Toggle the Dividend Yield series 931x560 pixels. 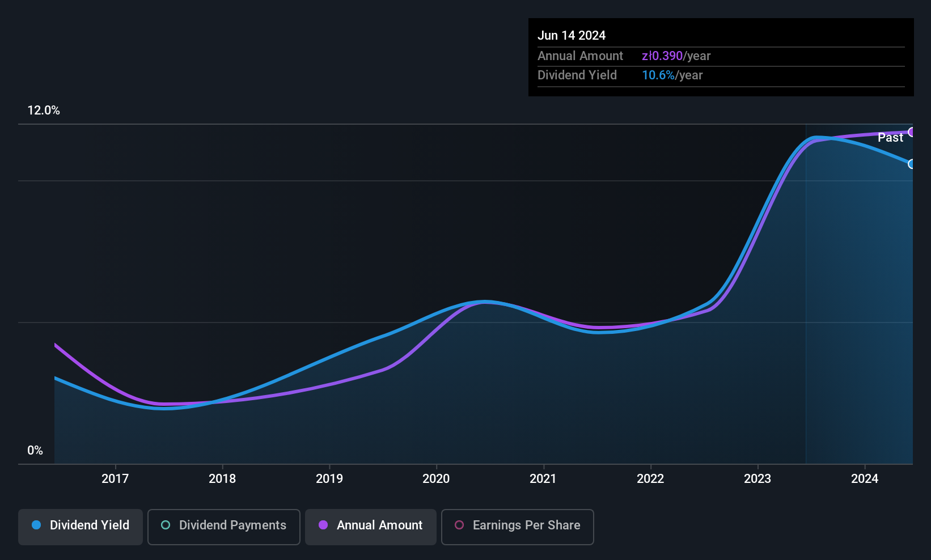click(81, 527)
